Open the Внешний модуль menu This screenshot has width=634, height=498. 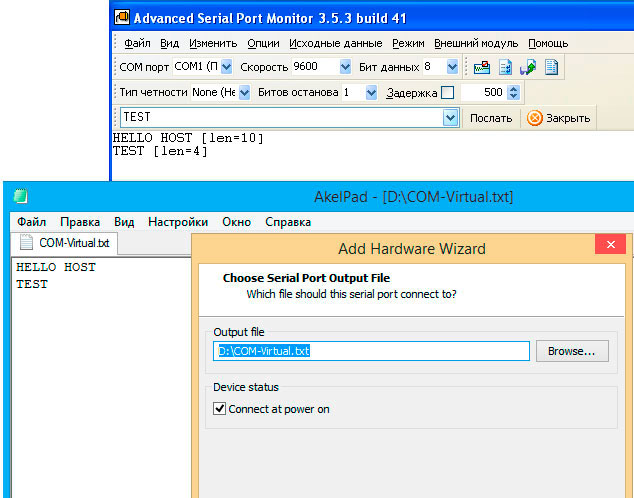click(476, 43)
